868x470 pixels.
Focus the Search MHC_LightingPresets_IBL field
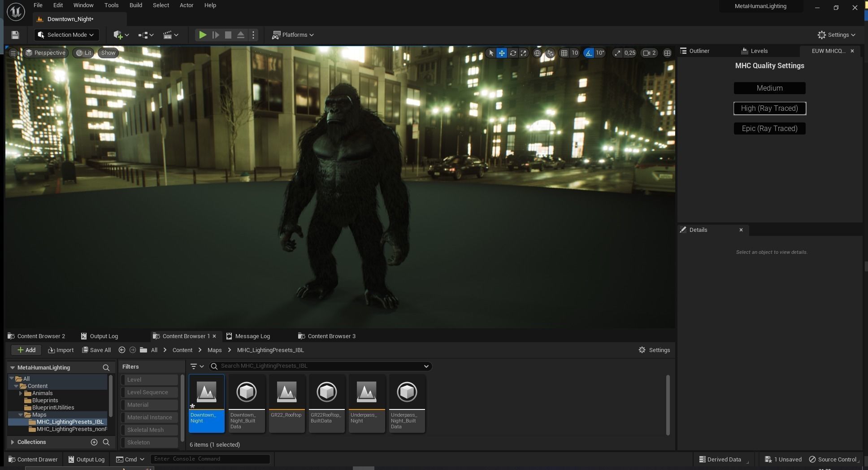pos(320,366)
